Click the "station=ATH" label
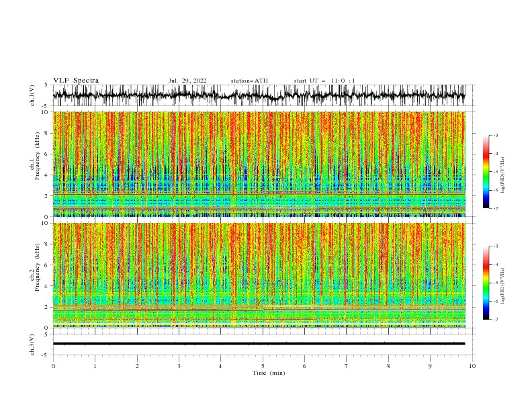532x411 pixels. tap(249, 81)
